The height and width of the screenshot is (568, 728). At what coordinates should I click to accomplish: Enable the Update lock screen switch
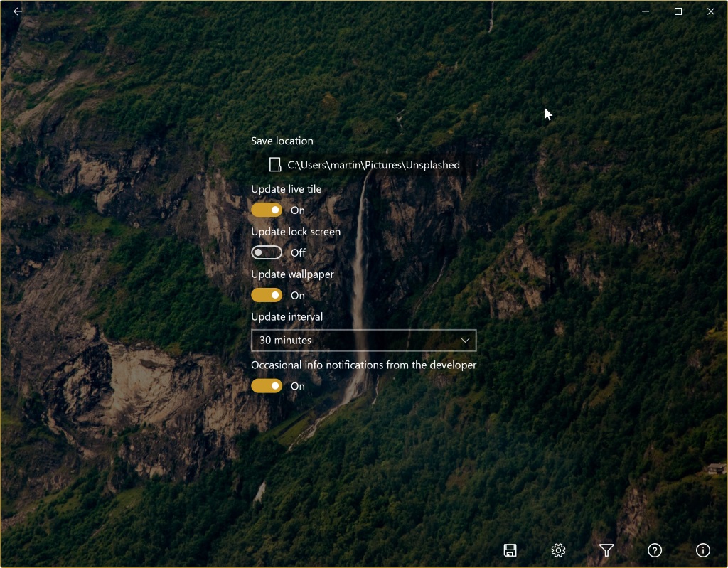click(267, 252)
